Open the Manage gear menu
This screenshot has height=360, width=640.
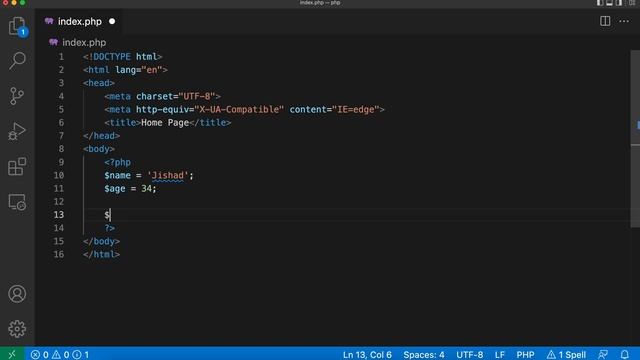click(x=17, y=329)
